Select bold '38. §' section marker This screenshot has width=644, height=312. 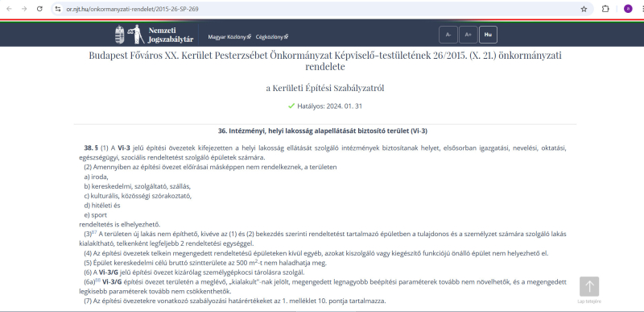point(91,148)
